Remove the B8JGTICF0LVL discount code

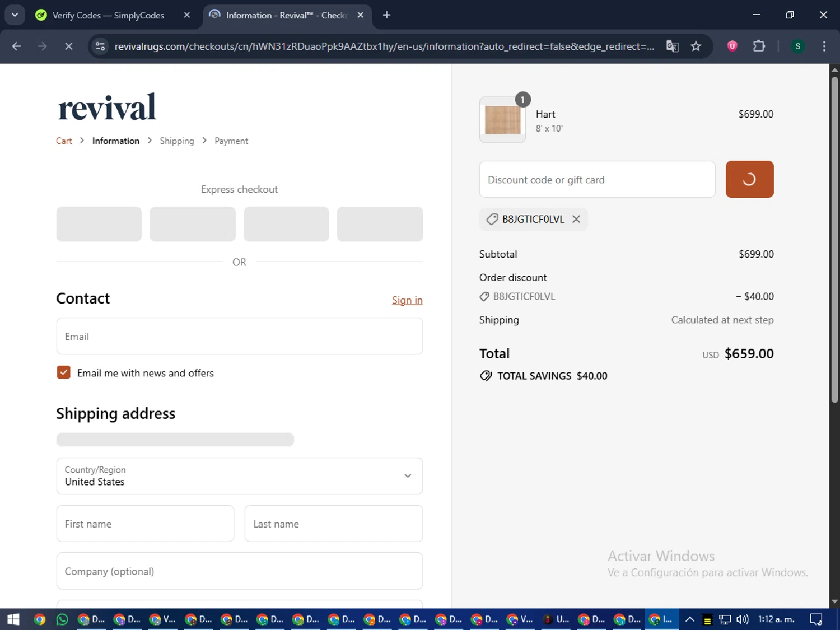pos(576,220)
